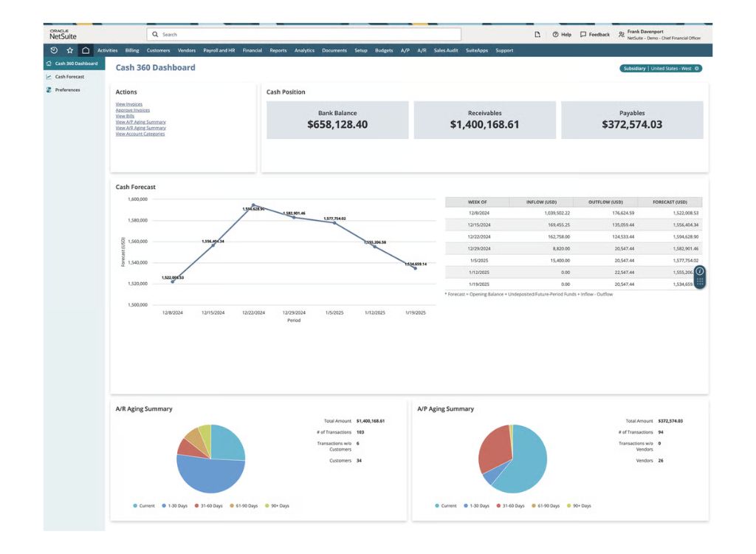756x554 pixels.
Task: Open the Preferences sidebar icon
Action: (x=48, y=89)
